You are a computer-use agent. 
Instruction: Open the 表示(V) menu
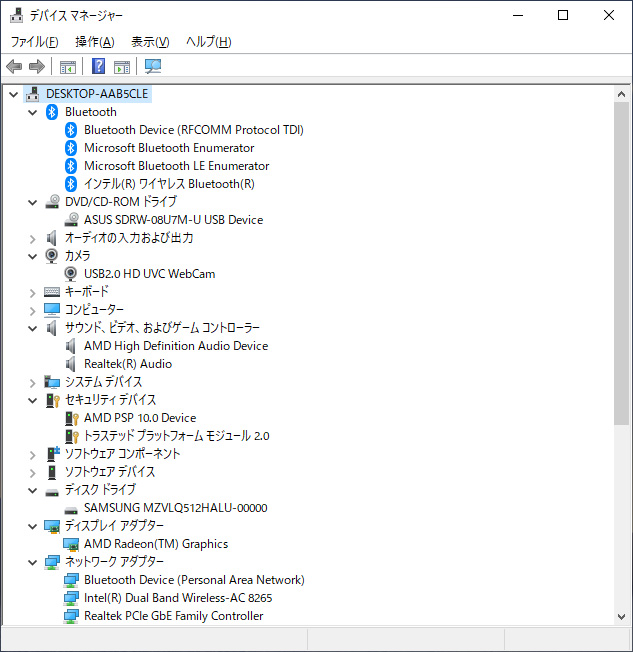pyautogui.click(x=150, y=42)
